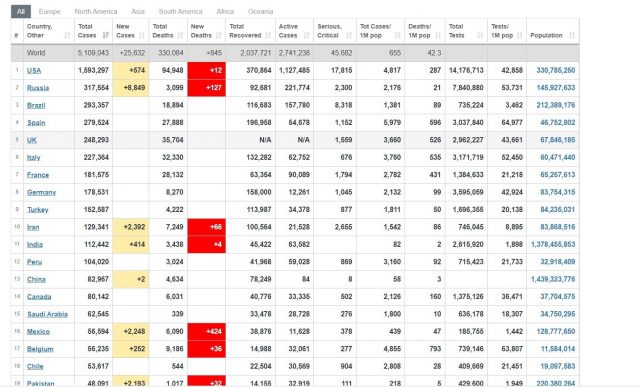This screenshot has width=640, height=387.
Task: Open the Russia country link
Action: 38,88
